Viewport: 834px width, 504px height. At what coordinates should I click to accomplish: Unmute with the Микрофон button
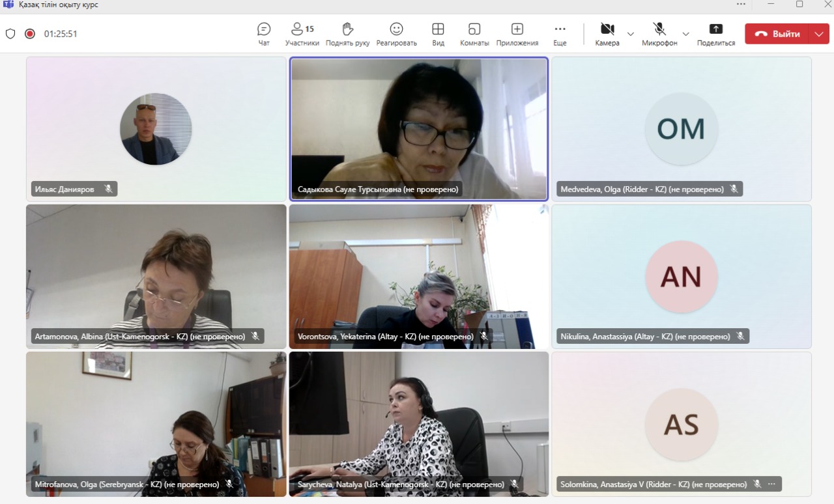coord(659,34)
